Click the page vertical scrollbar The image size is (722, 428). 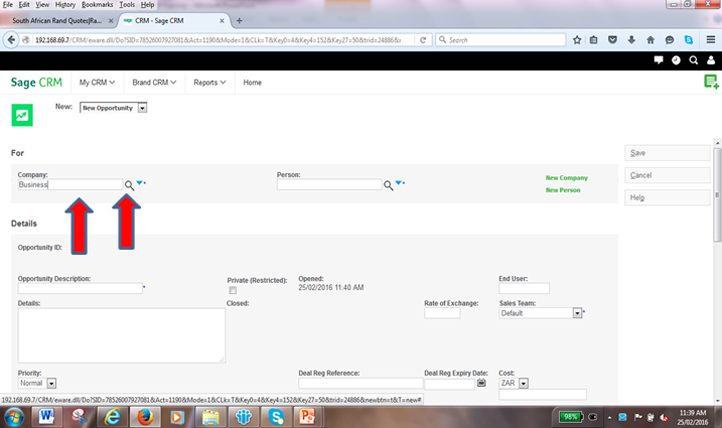coord(717,193)
